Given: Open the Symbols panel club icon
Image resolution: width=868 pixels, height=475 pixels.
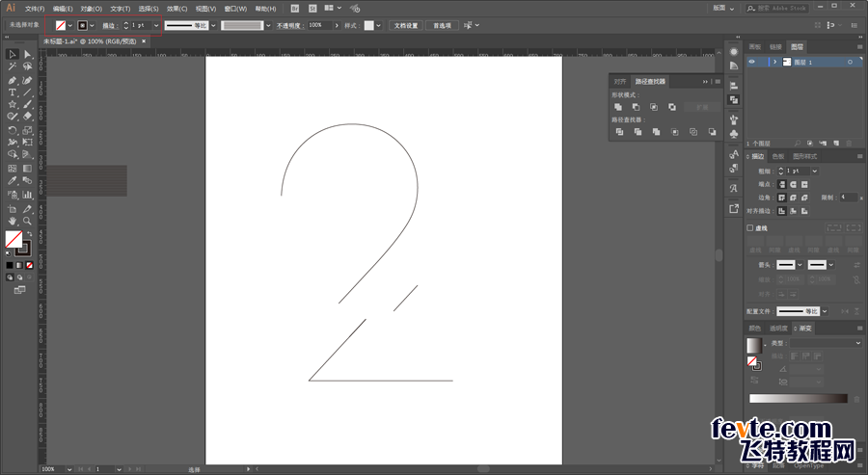Looking at the screenshot, I should [734, 134].
